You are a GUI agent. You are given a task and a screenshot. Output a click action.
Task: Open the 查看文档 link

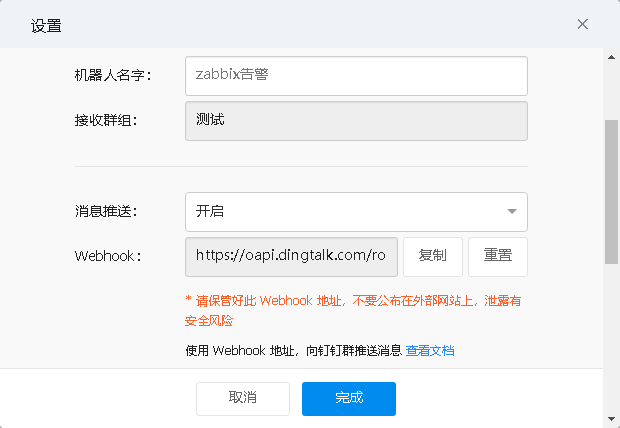tap(430, 350)
